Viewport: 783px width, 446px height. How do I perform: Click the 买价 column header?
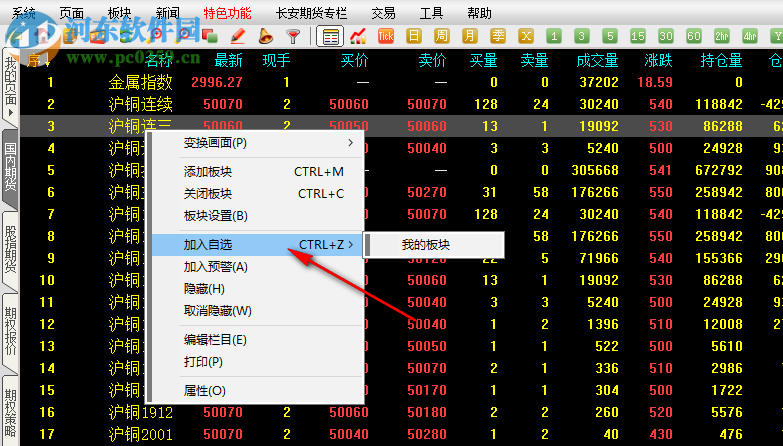354,60
